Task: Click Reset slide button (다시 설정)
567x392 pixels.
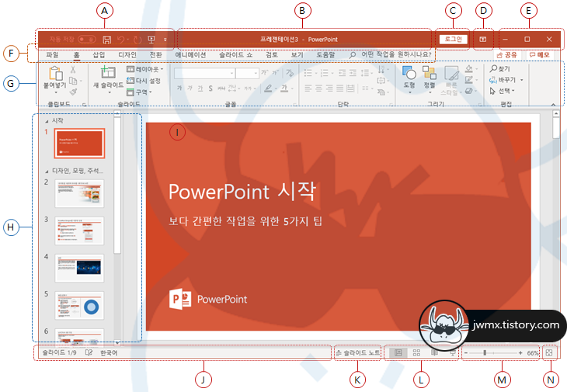Action: point(144,81)
